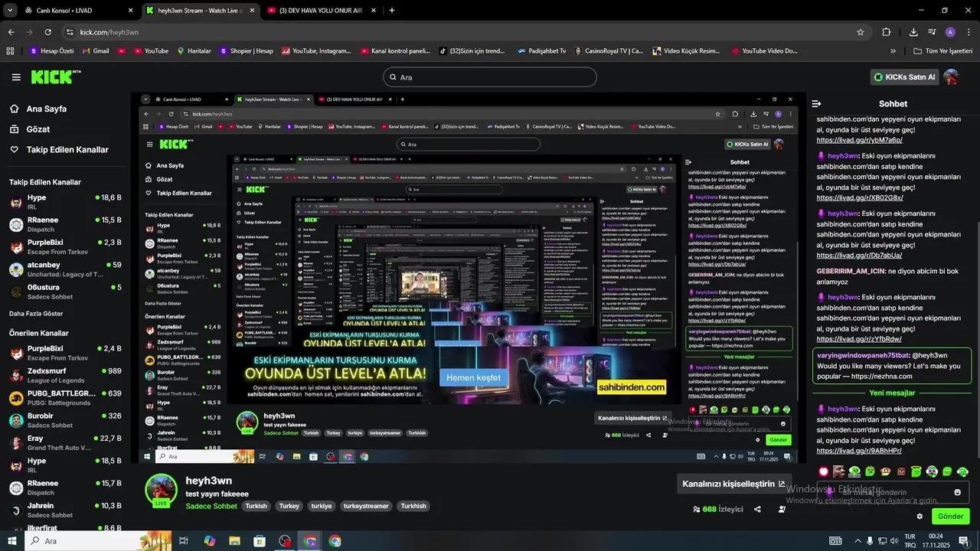Pick the red heart emote

824,471
